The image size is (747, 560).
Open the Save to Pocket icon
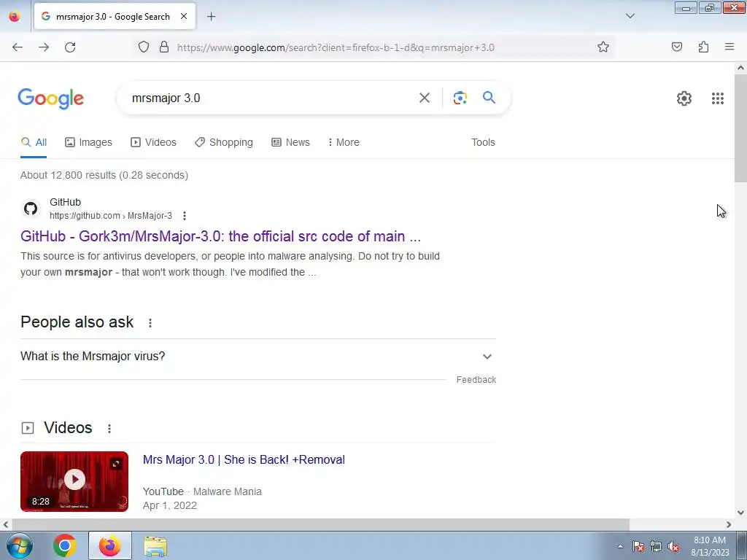677,47
